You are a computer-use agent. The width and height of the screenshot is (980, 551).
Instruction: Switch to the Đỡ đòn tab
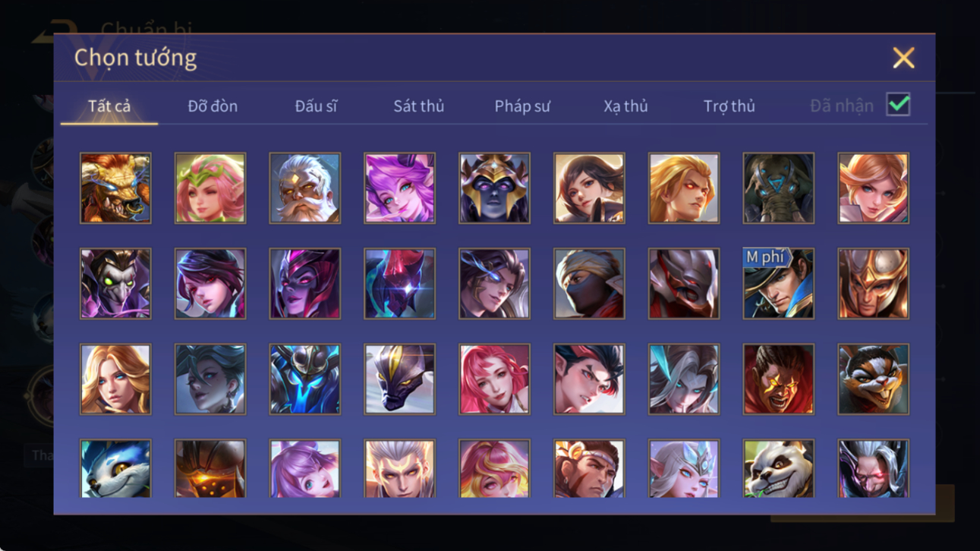coord(213,106)
